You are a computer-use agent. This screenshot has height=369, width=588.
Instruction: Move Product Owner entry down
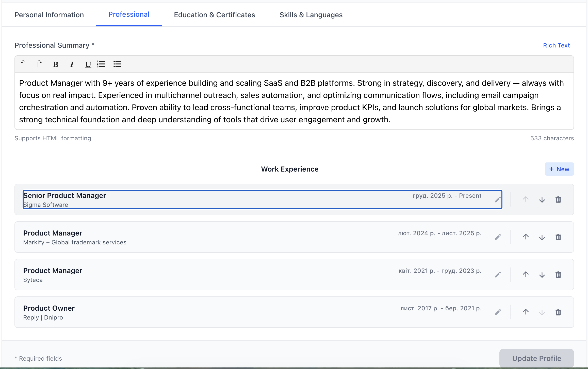point(542,312)
